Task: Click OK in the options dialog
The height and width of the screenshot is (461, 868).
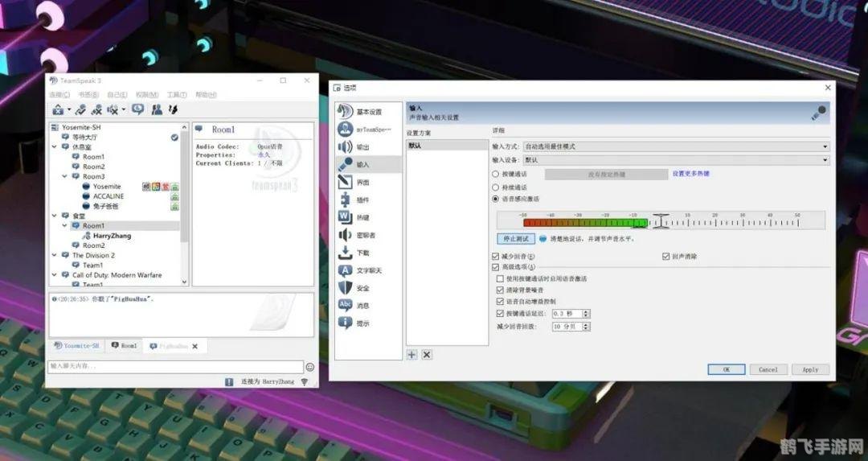Action: coord(727,369)
